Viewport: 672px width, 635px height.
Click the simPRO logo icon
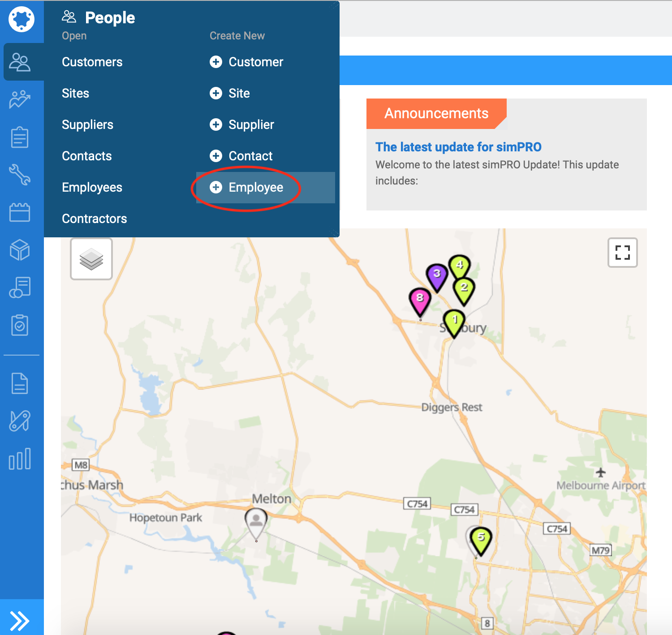pos(21,19)
